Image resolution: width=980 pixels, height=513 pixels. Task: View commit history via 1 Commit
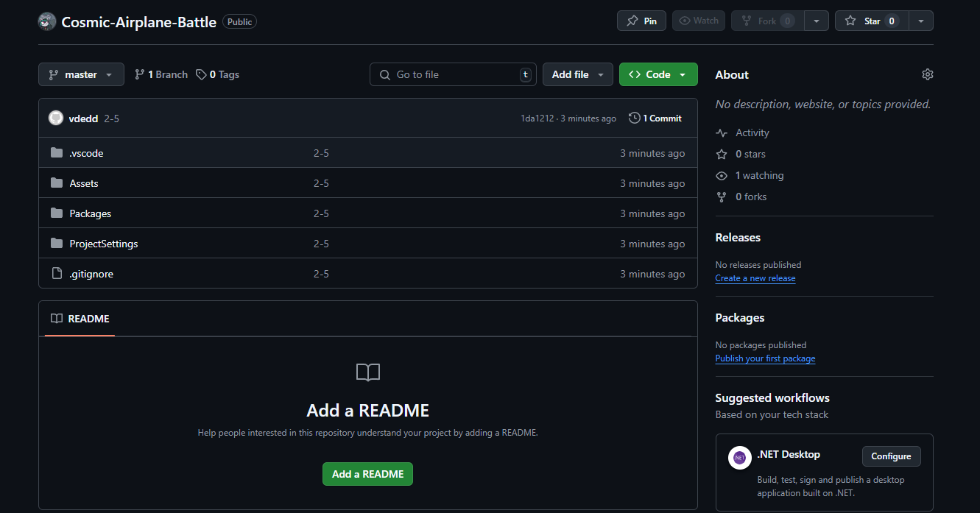click(655, 118)
